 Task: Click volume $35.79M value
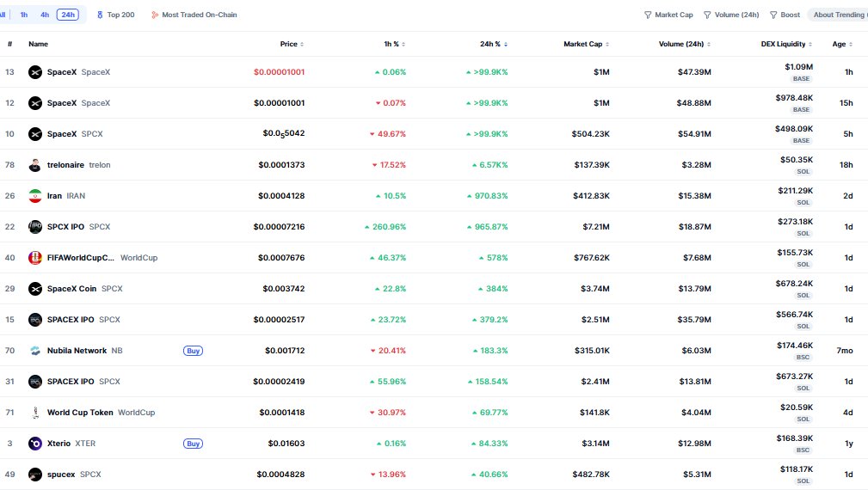pyautogui.click(x=694, y=320)
